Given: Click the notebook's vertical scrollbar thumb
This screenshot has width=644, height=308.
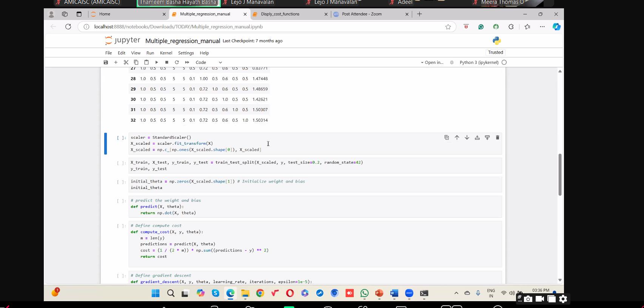Looking at the screenshot, I should click(560, 175).
